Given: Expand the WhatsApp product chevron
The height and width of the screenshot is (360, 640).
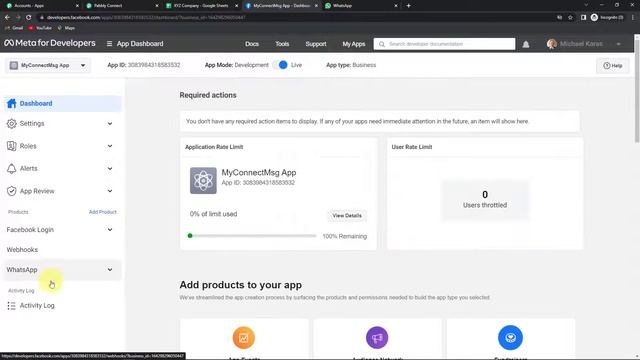Looking at the screenshot, I should click(110, 269).
